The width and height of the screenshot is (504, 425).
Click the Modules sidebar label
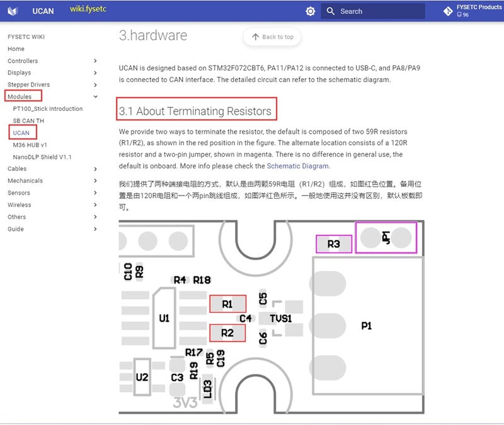coord(20,96)
